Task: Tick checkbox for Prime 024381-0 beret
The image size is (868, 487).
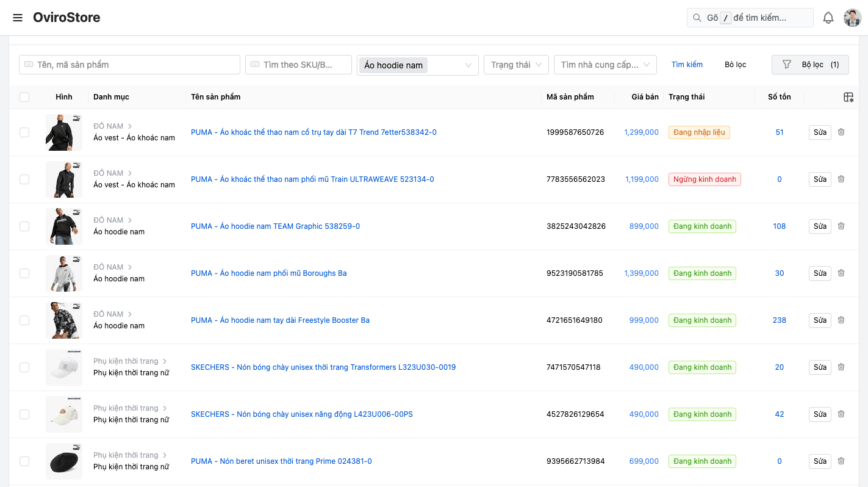Action: [24, 461]
